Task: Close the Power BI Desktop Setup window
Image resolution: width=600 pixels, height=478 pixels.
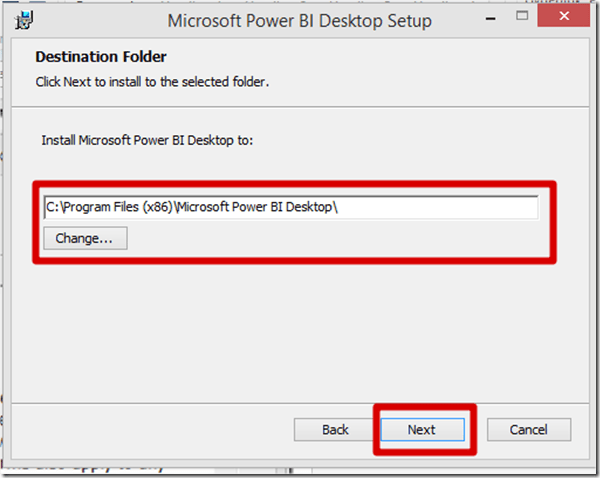Action: click(x=562, y=17)
